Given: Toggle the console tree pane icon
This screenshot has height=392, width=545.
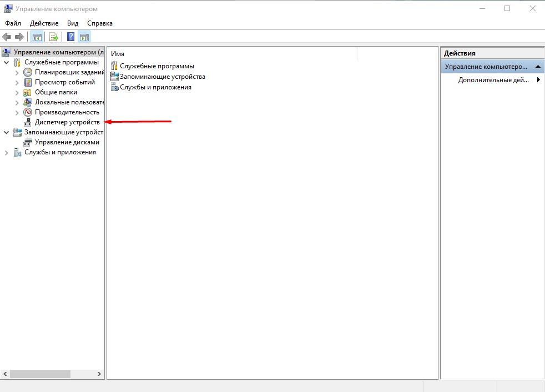Looking at the screenshot, I should [37, 37].
